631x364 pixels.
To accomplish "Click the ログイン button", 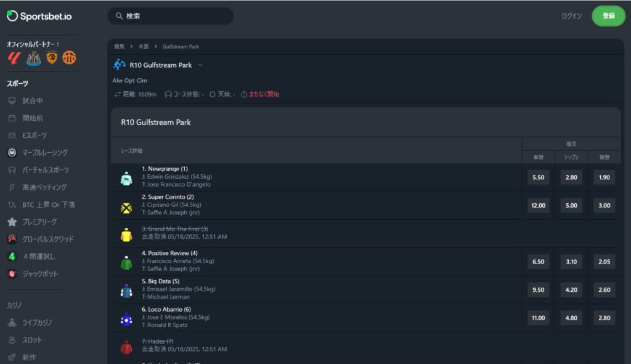I will pyautogui.click(x=571, y=16).
